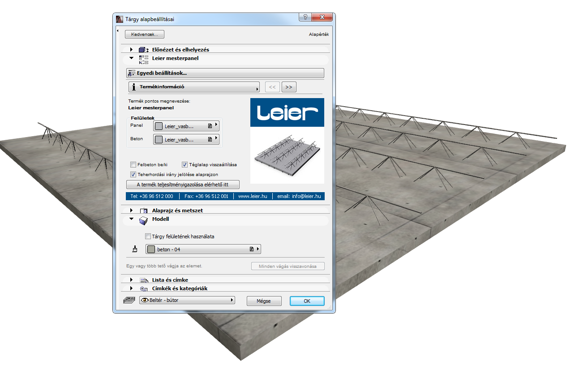Open the Termékinformáció page dropdown
The height and width of the screenshot is (374, 588).
tap(194, 87)
